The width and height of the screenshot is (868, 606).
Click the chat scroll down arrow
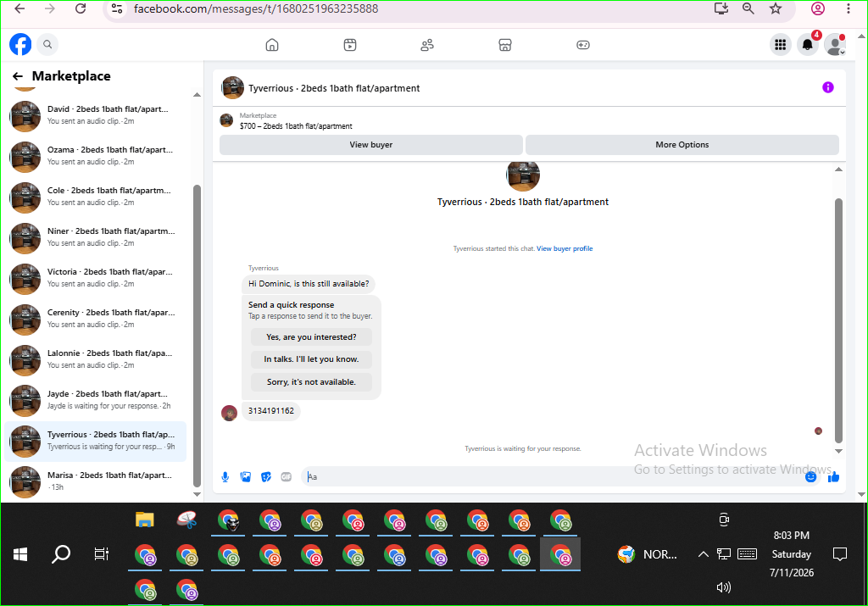pos(838,451)
